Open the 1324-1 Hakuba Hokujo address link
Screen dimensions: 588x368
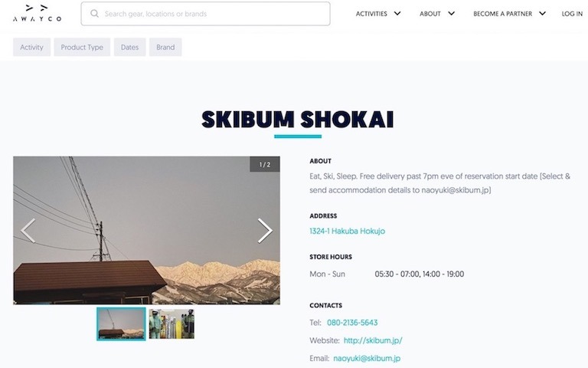(348, 231)
